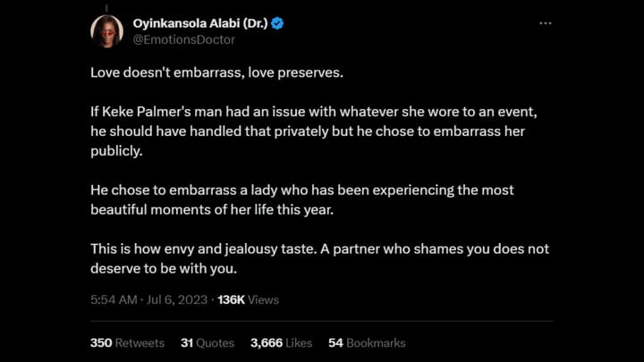Visit the @EmotionsDoctor handle link
Image resolution: width=644 pixels, height=362 pixels.
pyautogui.click(x=184, y=40)
